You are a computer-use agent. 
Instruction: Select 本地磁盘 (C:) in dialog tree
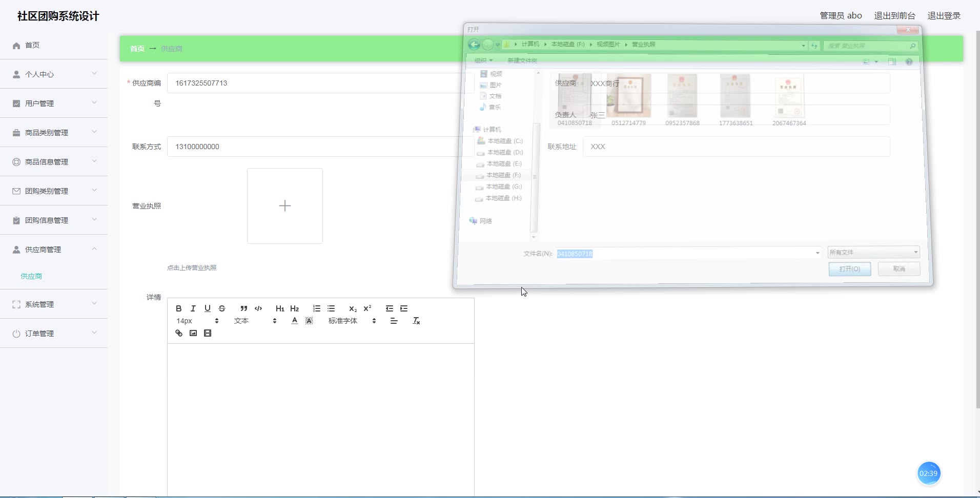(x=500, y=141)
